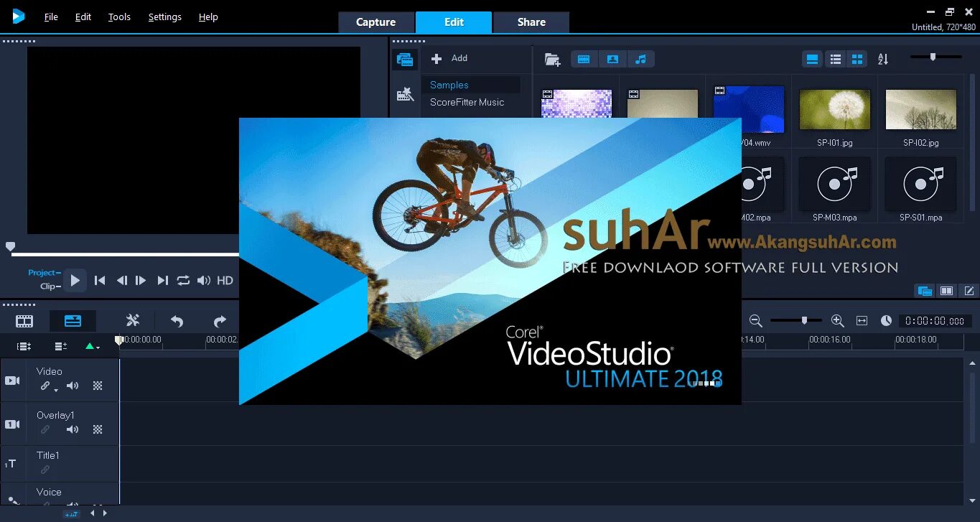Open the preview volume control

click(x=204, y=281)
